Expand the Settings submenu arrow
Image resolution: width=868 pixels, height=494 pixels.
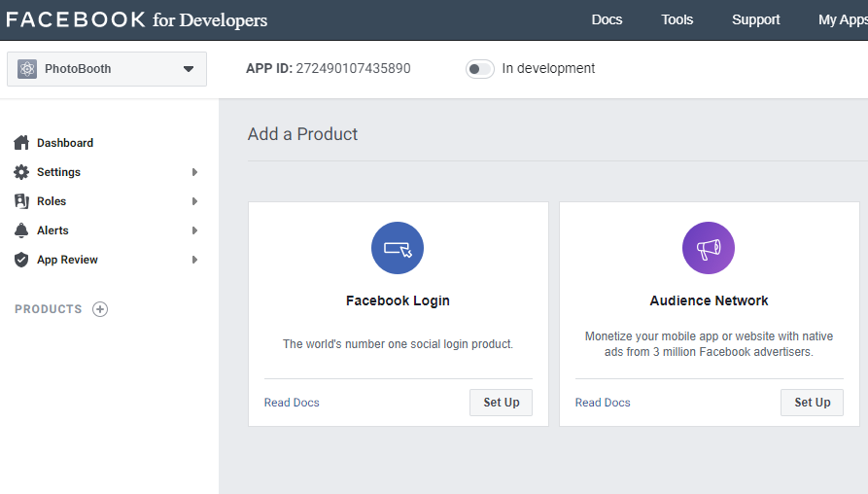[194, 172]
